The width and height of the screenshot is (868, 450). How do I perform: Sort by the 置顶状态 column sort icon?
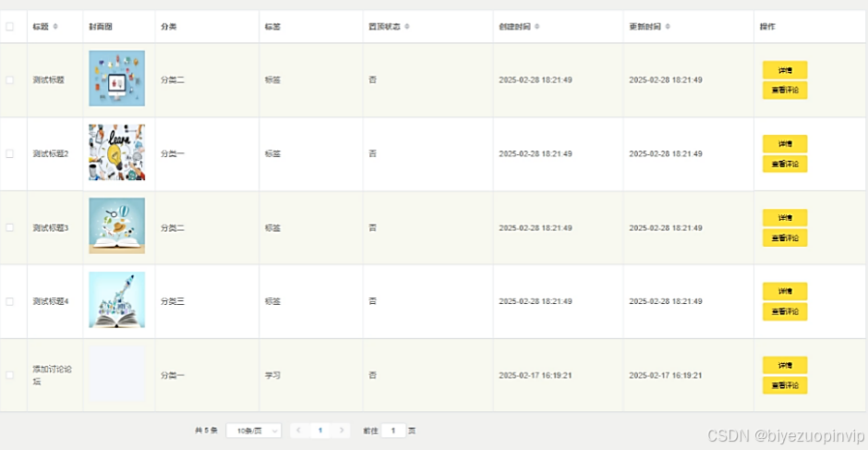[407, 27]
